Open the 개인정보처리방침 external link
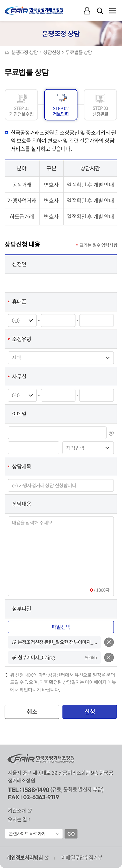The width and height of the screenshot is (122, 868). (27, 857)
